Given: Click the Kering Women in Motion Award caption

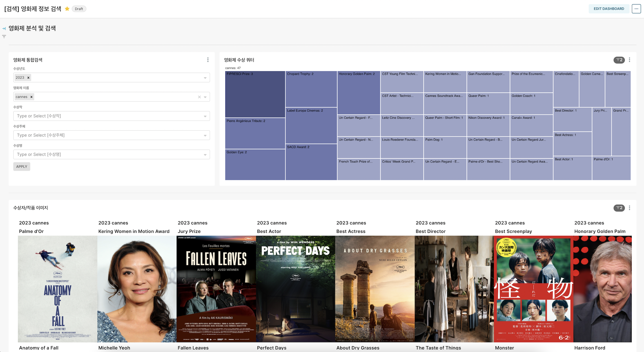Looking at the screenshot, I should pos(134,231).
